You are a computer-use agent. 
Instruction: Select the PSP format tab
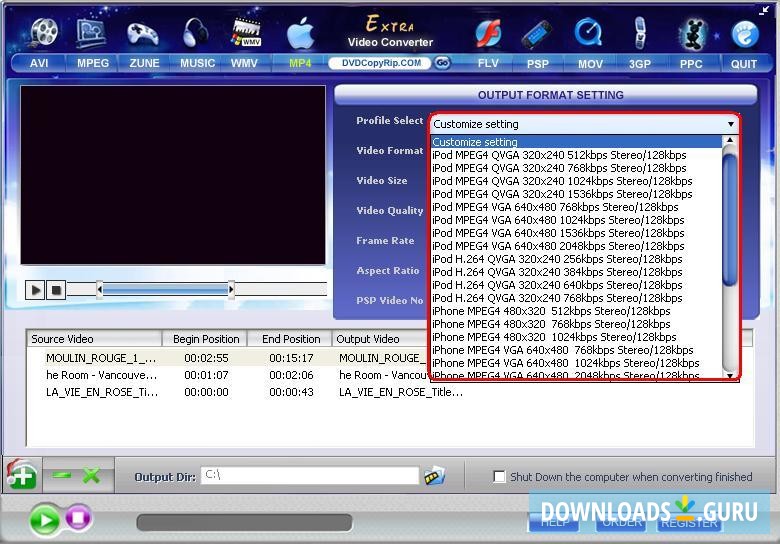(538, 64)
